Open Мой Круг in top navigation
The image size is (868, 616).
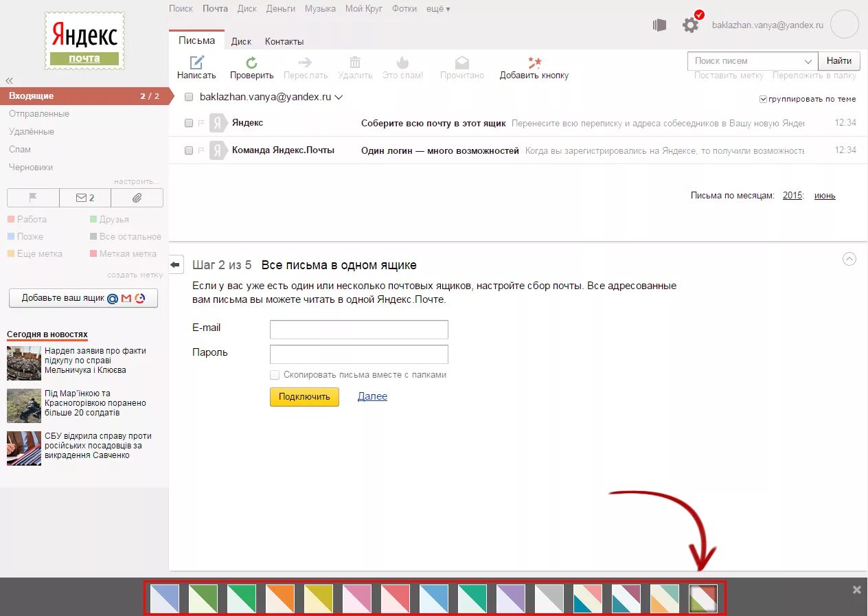(x=364, y=9)
